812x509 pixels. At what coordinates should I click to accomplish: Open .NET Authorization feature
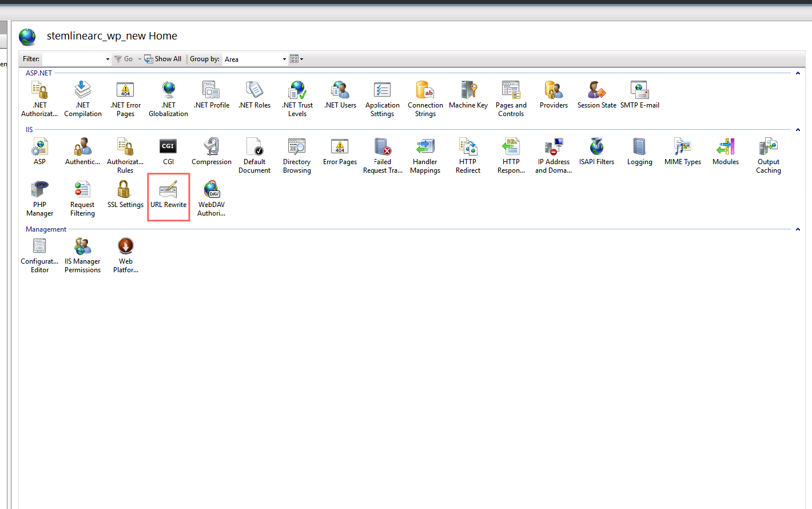click(x=39, y=99)
